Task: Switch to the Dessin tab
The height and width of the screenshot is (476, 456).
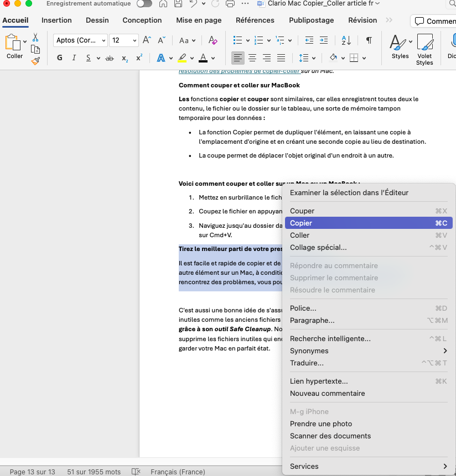Action: (x=97, y=20)
